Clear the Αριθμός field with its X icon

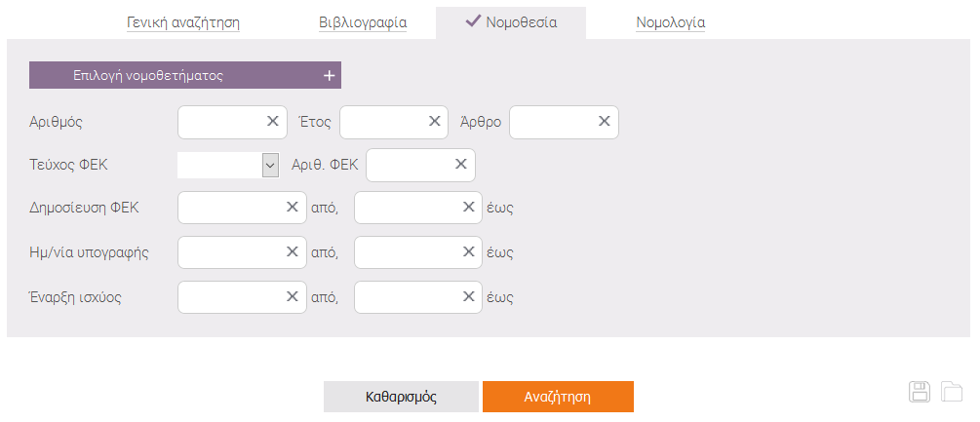tap(273, 122)
